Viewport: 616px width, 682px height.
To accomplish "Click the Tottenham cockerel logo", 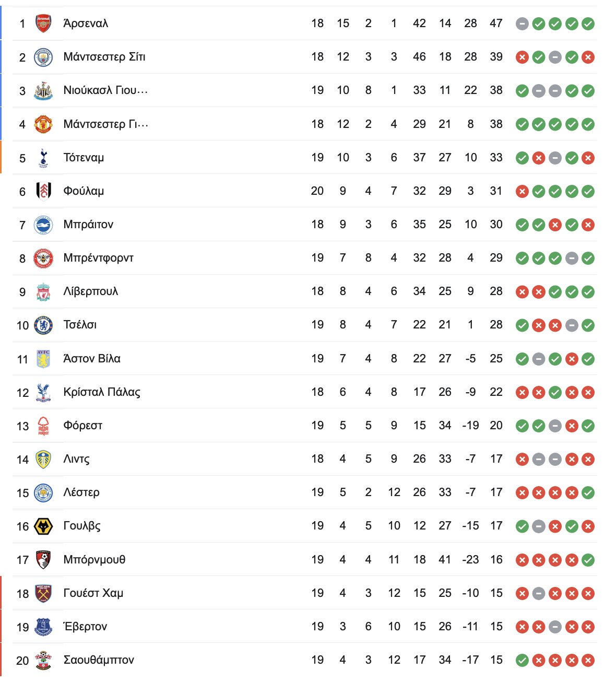I will pos(43,158).
